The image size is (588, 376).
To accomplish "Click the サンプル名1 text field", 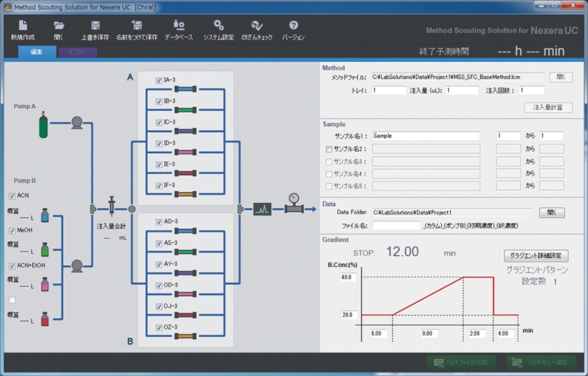I will 425,136.
